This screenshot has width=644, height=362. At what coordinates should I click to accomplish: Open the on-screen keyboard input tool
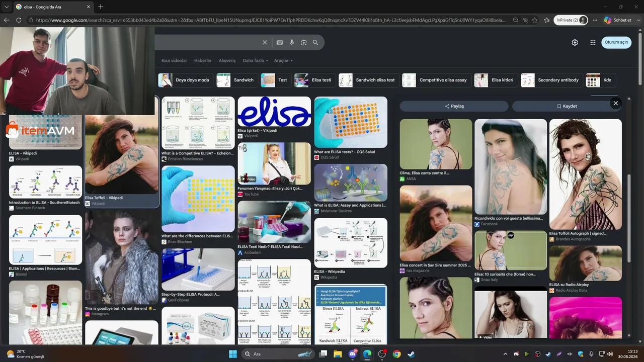[x=280, y=43]
